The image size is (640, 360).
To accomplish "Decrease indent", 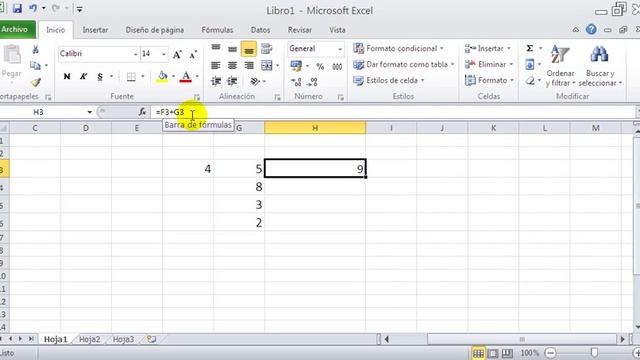I will (216, 81).
